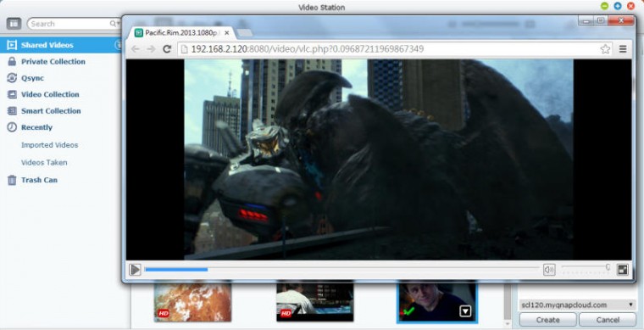
Task: Open the orange planet HD video thumbnail
Action: [x=192, y=301]
